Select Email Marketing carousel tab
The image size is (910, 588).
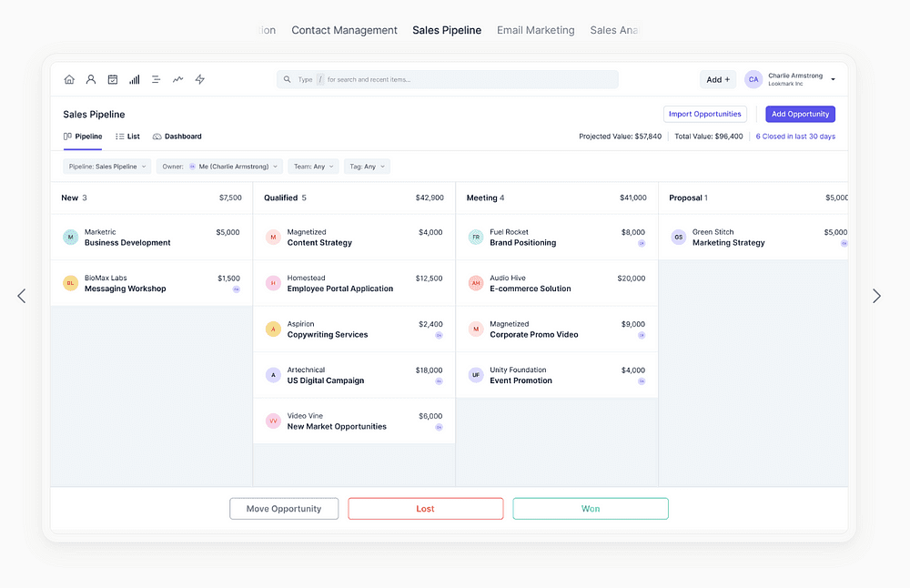click(536, 30)
